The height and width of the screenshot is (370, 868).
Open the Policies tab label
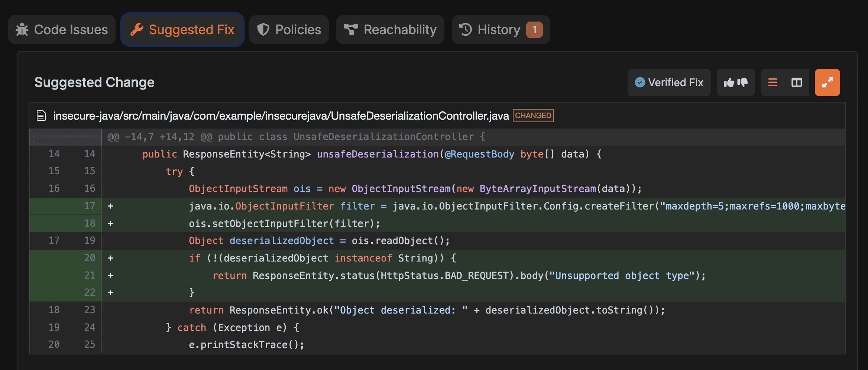click(x=298, y=30)
